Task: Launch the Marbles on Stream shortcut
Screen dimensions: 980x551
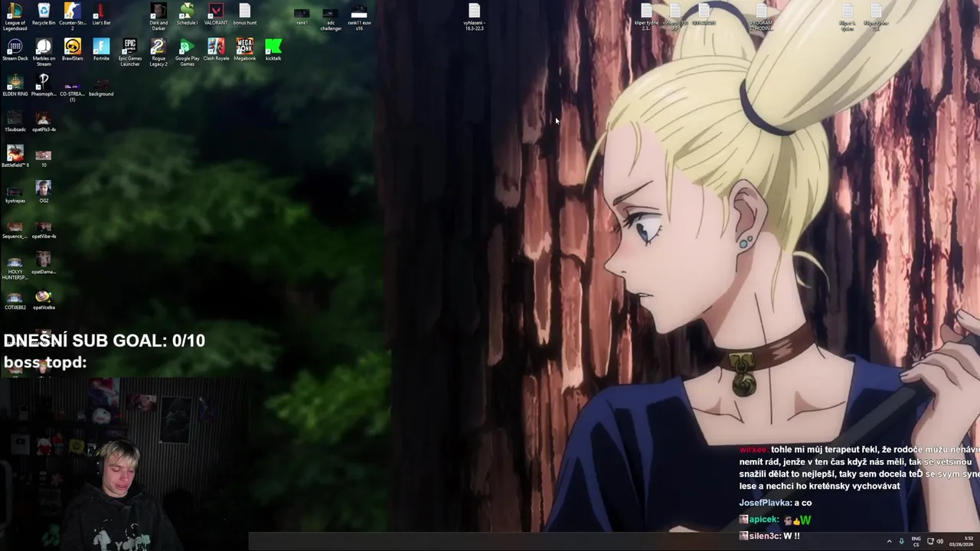Action: (x=44, y=53)
